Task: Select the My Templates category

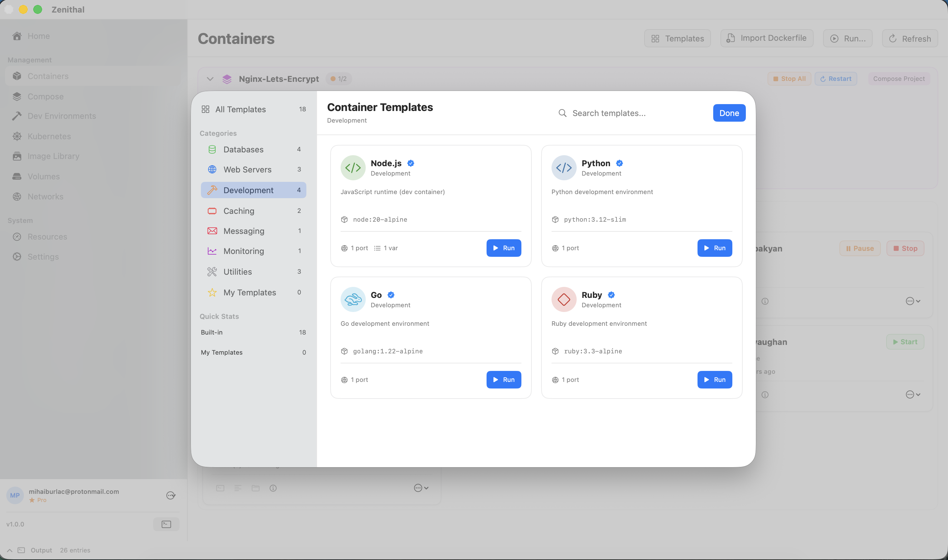Action: point(250,292)
